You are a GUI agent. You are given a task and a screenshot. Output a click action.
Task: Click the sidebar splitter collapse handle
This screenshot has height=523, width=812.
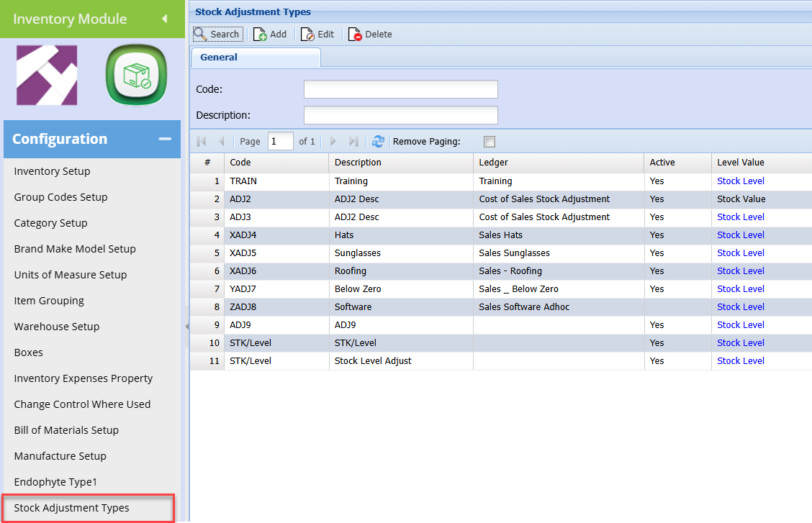186,327
